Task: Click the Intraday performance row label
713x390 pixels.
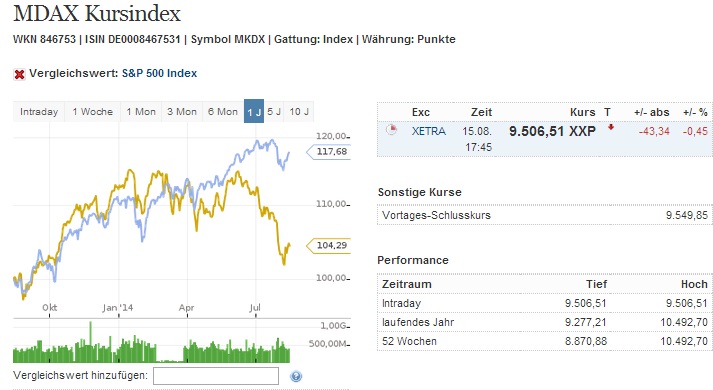Action: coord(402,303)
